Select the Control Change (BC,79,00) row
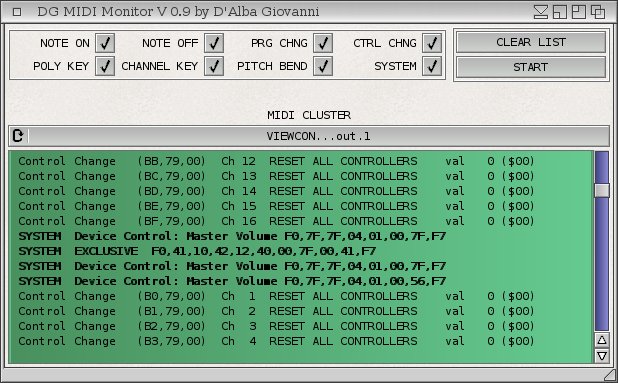Screen dimensions: 618x383 301,176
